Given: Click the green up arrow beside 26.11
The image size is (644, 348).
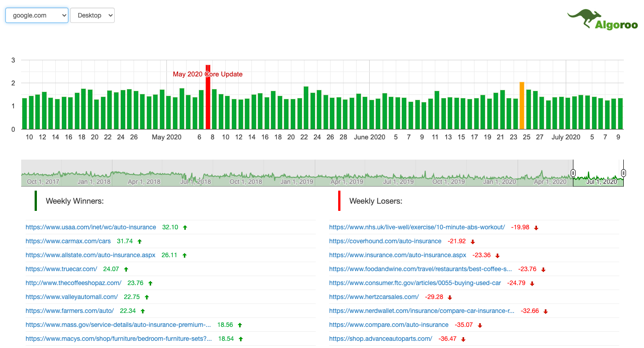Looking at the screenshot, I should (x=184, y=255).
